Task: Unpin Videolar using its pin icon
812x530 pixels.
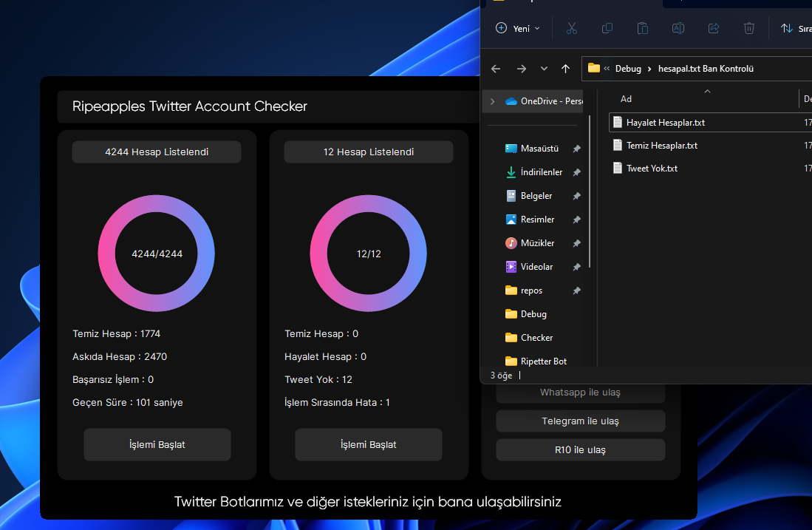Action: pyautogui.click(x=576, y=268)
